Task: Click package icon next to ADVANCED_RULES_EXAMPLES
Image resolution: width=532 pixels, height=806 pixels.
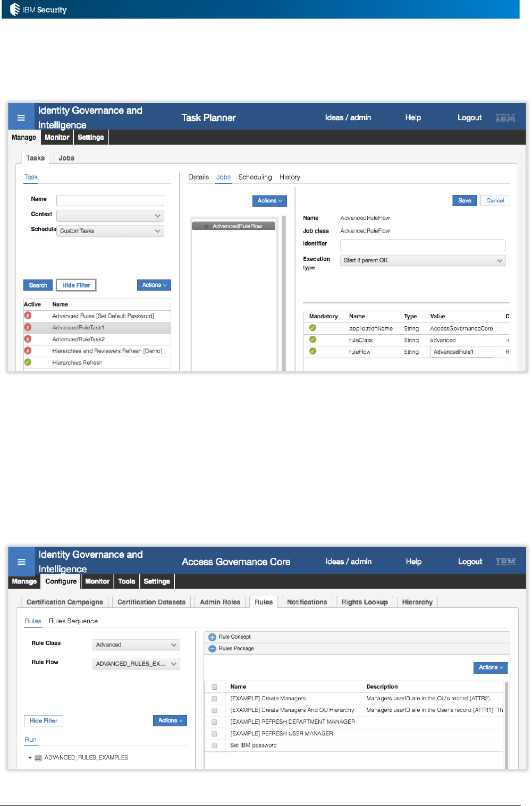Action: pyautogui.click(x=38, y=758)
